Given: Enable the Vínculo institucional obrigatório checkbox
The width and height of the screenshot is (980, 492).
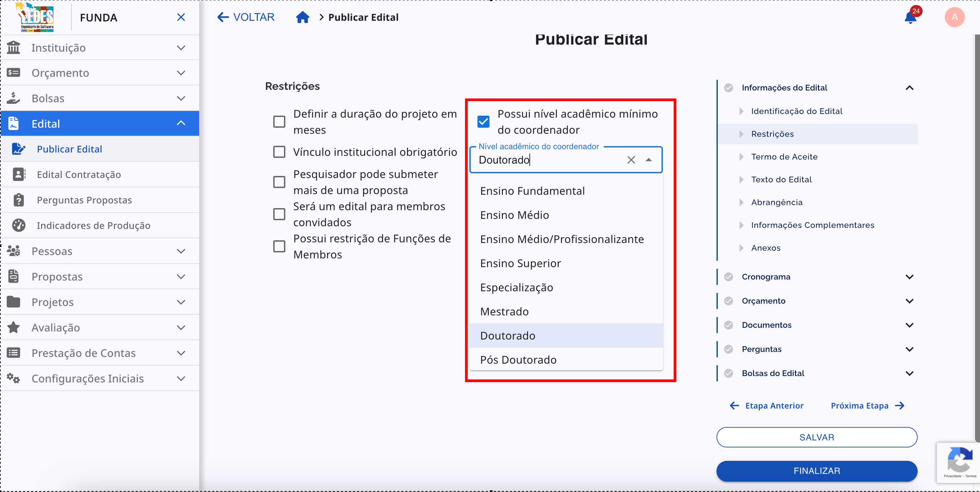Looking at the screenshot, I should tap(279, 152).
